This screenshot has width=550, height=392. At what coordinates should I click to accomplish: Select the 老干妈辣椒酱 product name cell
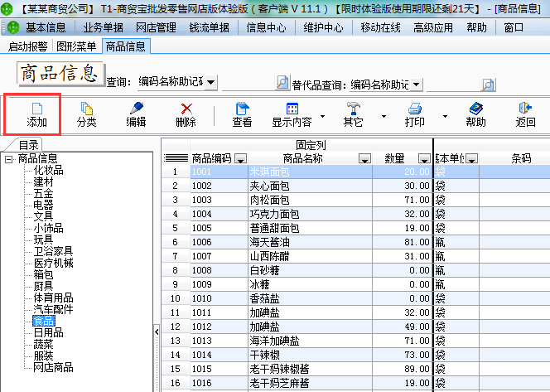[310, 369]
